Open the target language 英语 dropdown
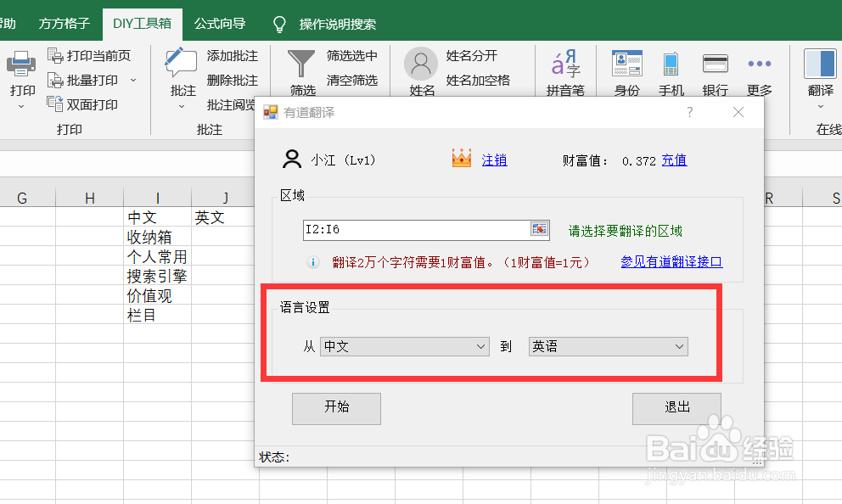 pyautogui.click(x=608, y=347)
